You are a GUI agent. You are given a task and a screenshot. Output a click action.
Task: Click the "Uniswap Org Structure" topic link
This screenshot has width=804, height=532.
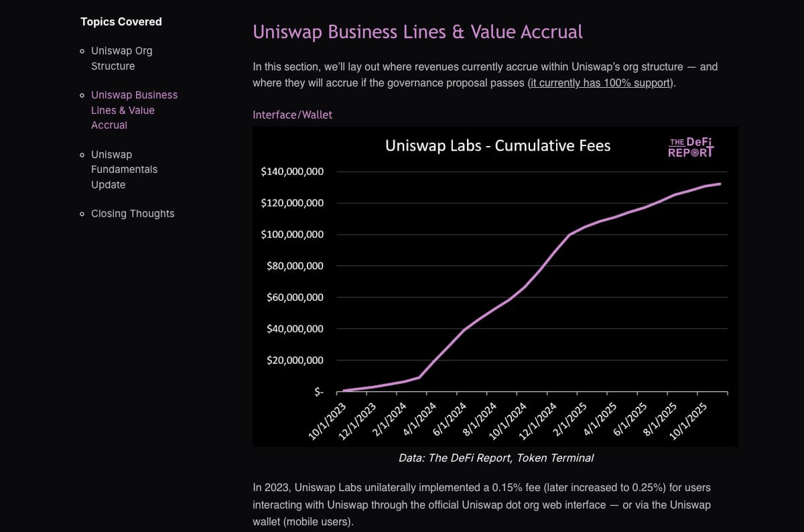[x=121, y=58]
